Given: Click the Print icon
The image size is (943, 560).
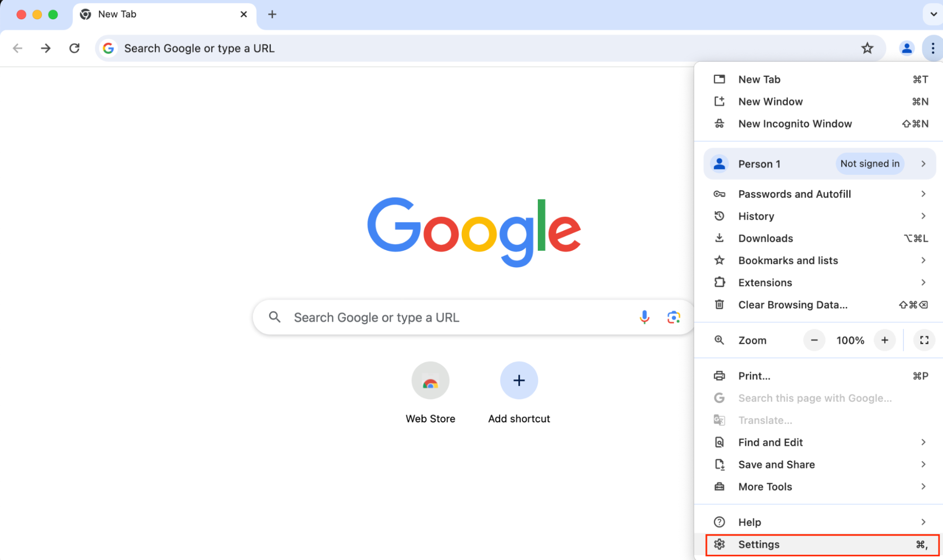Looking at the screenshot, I should coord(719,375).
